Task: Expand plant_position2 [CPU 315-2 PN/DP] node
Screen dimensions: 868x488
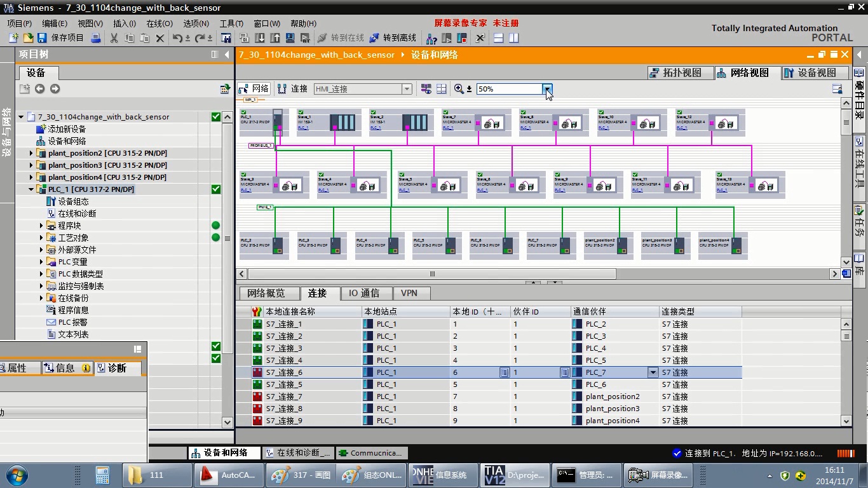Action: [x=31, y=153]
